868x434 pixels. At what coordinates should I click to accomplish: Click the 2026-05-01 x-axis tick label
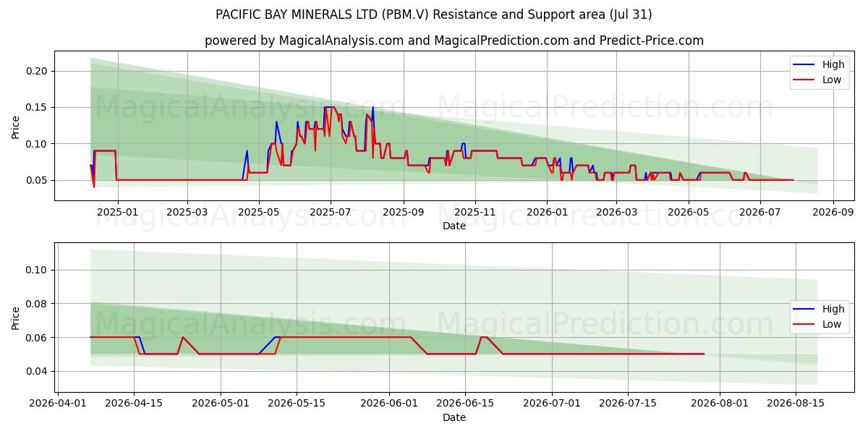(221, 404)
